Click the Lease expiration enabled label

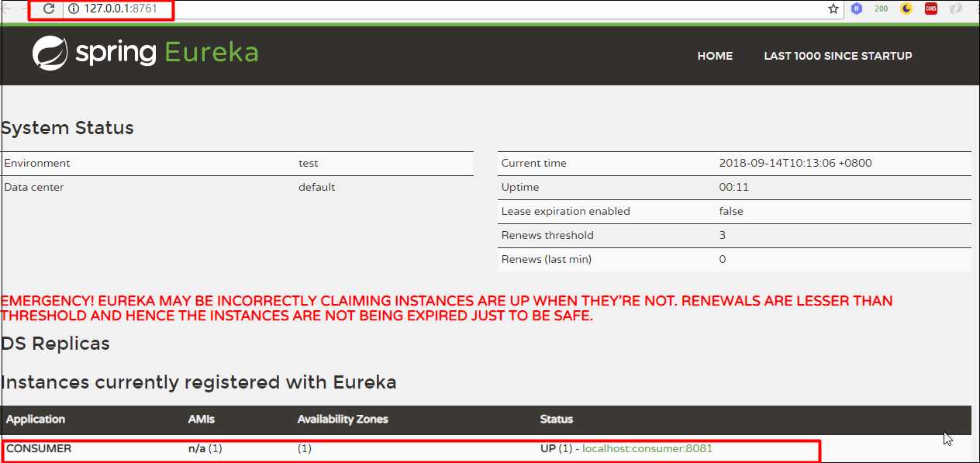pos(566,211)
